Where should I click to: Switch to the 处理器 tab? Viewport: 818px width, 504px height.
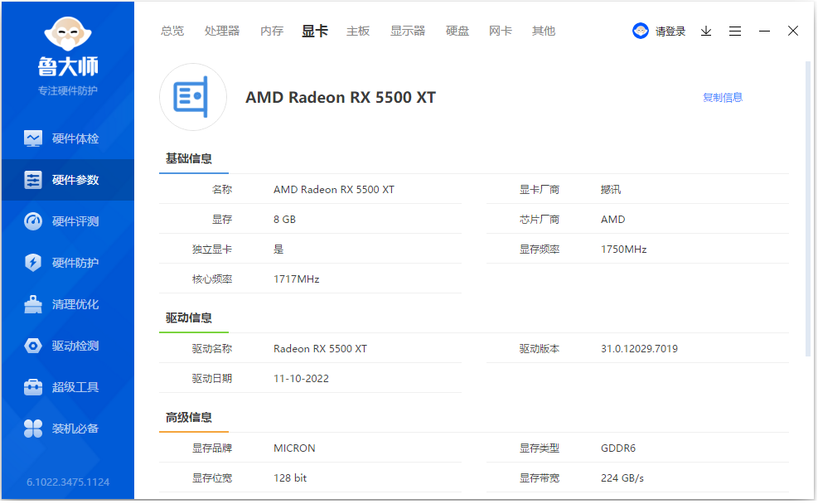coord(222,31)
